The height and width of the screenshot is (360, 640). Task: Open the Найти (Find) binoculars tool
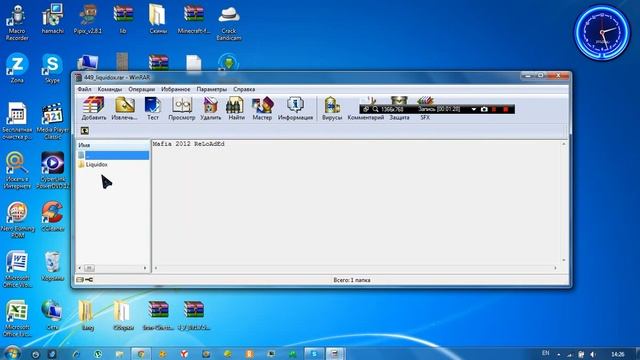pos(236,109)
